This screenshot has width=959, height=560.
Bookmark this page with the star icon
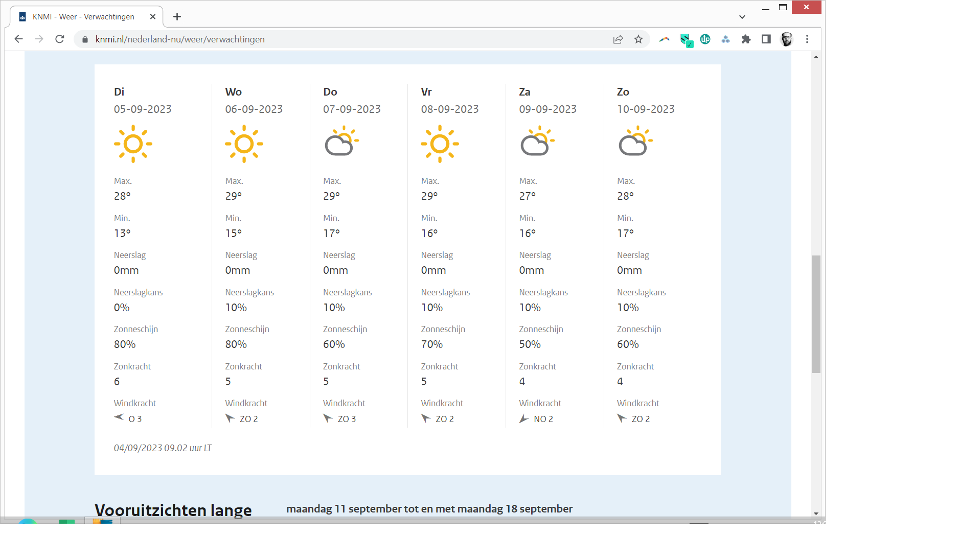coord(638,39)
